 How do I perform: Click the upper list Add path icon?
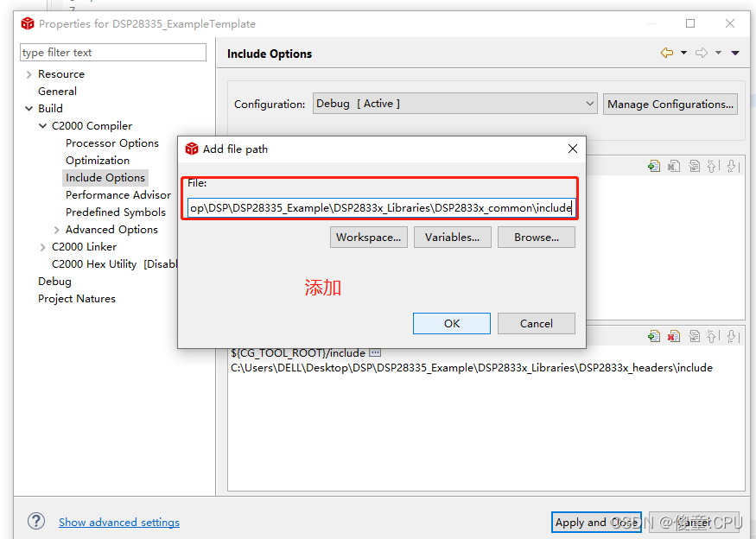click(x=654, y=167)
